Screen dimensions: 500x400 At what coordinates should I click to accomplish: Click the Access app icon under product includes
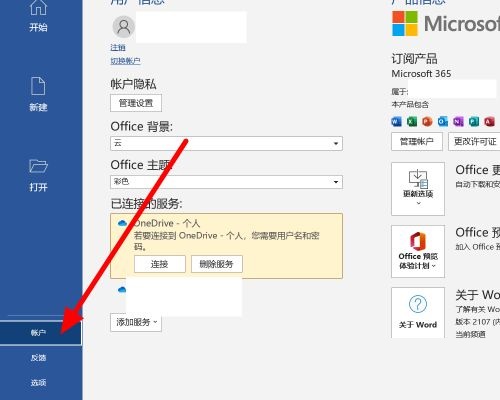tap(489, 122)
